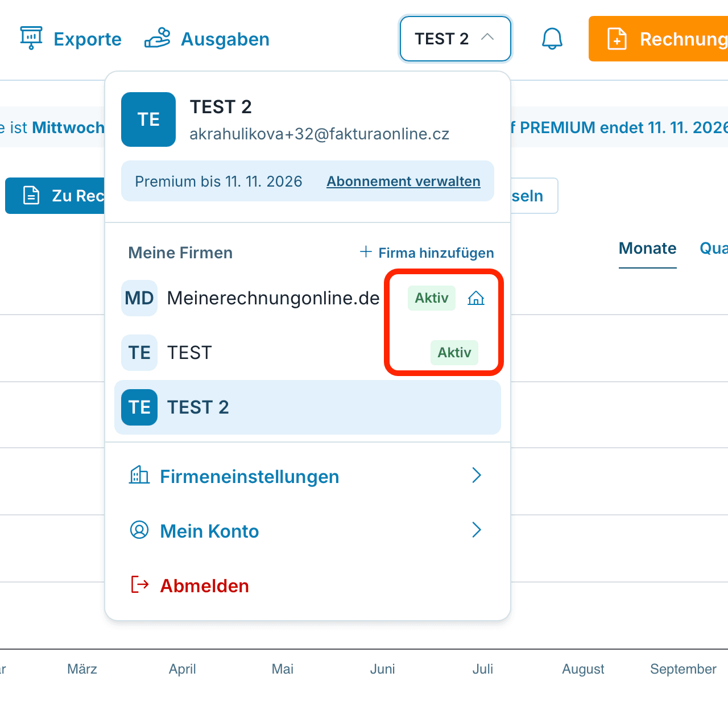Image resolution: width=728 pixels, height=710 pixels.
Task: Click the document-plus icon in Rechnung button
Action: (x=617, y=39)
